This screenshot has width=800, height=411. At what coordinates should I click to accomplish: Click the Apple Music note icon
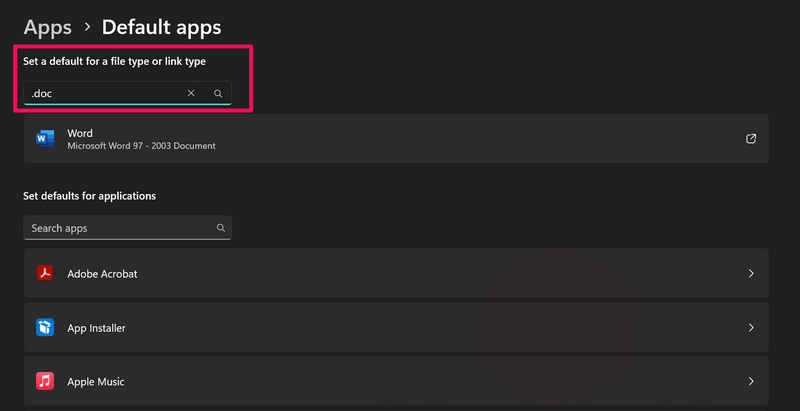pos(45,381)
